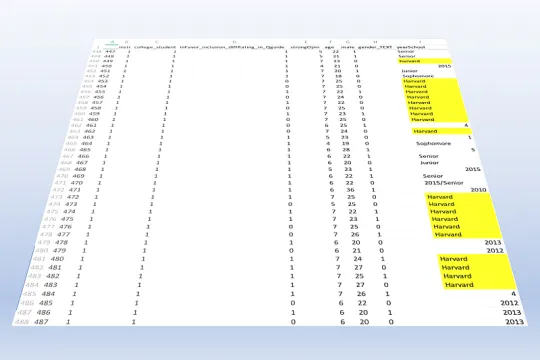Click the 2013 cell in row 486

[x=512, y=312]
